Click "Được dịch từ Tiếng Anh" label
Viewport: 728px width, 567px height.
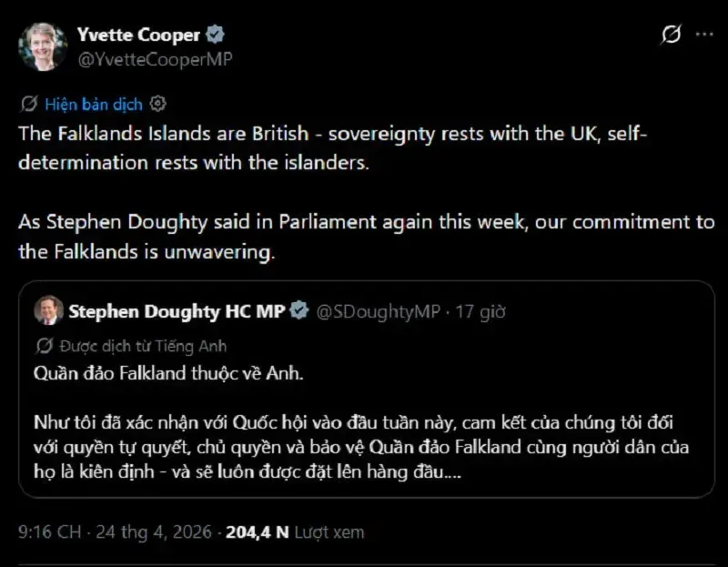(x=143, y=346)
